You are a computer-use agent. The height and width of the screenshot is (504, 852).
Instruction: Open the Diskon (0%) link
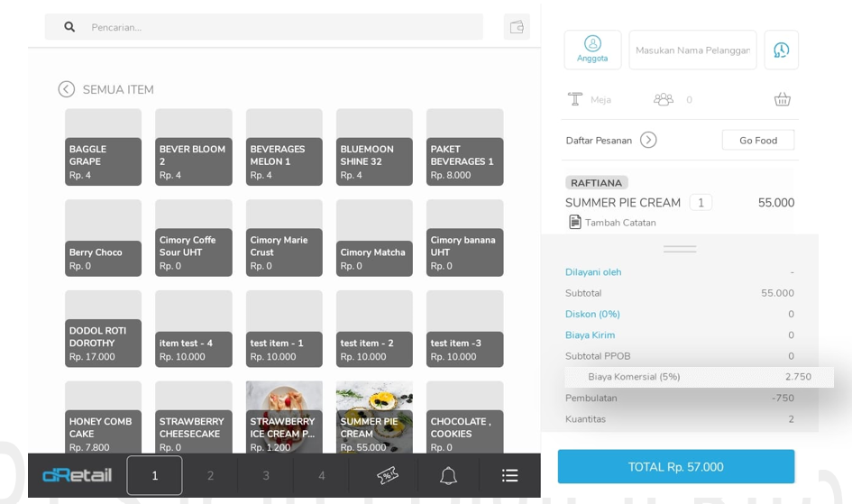coord(592,314)
